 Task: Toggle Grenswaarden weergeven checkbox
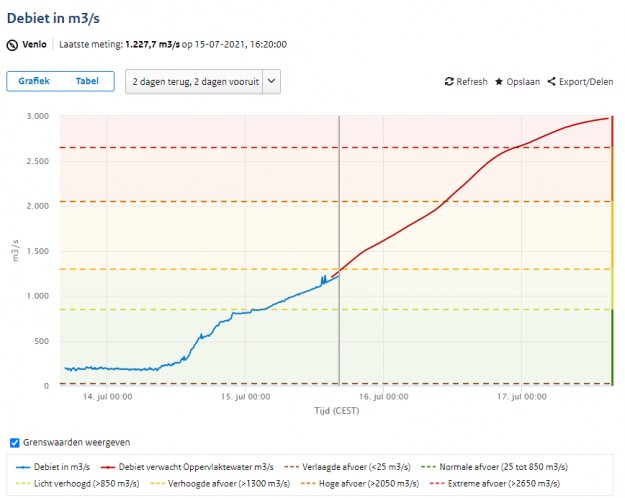[14, 442]
